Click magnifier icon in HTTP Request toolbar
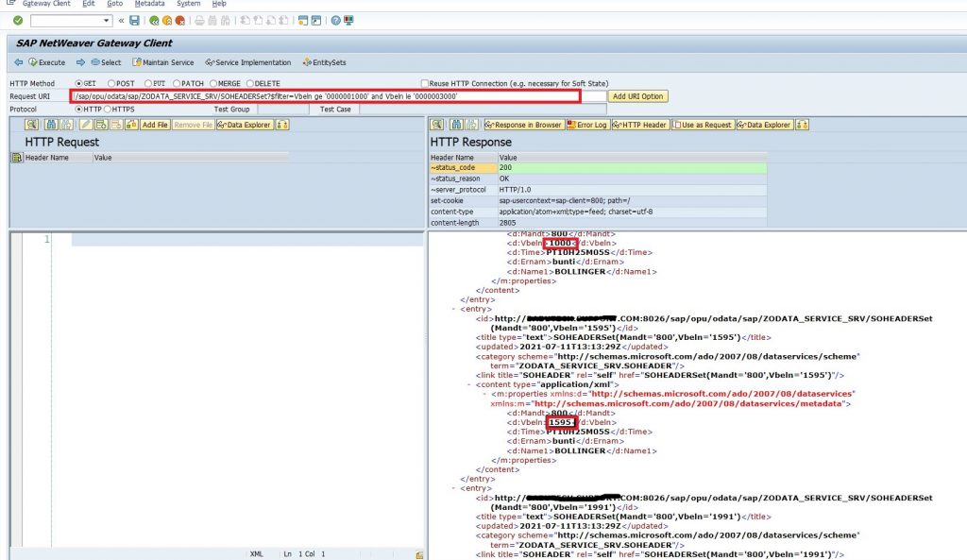Viewport: 967px width, 560px height. [x=31, y=125]
